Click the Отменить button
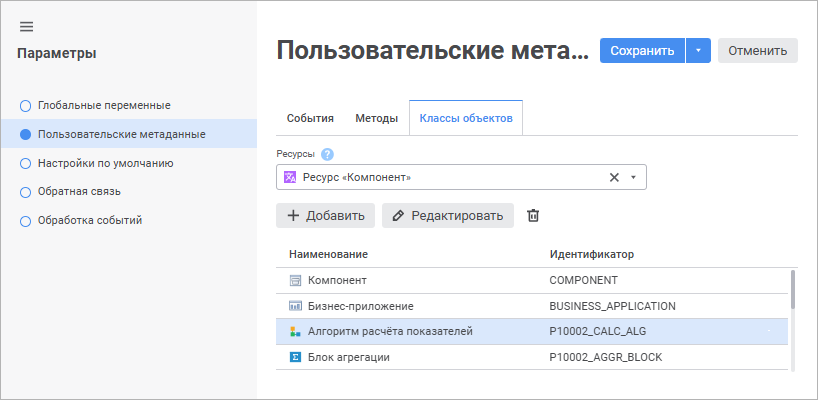Viewport: 818px width, 400px height. coord(757,51)
